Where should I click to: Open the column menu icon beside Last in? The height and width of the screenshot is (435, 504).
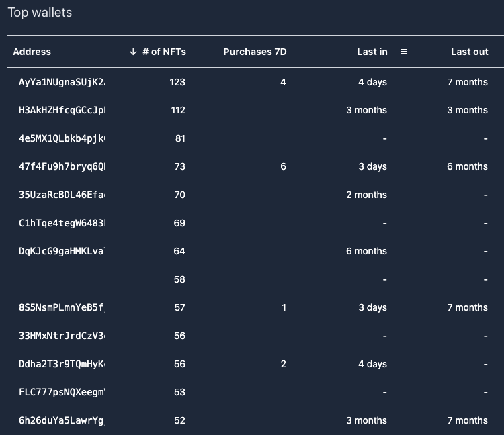point(404,52)
